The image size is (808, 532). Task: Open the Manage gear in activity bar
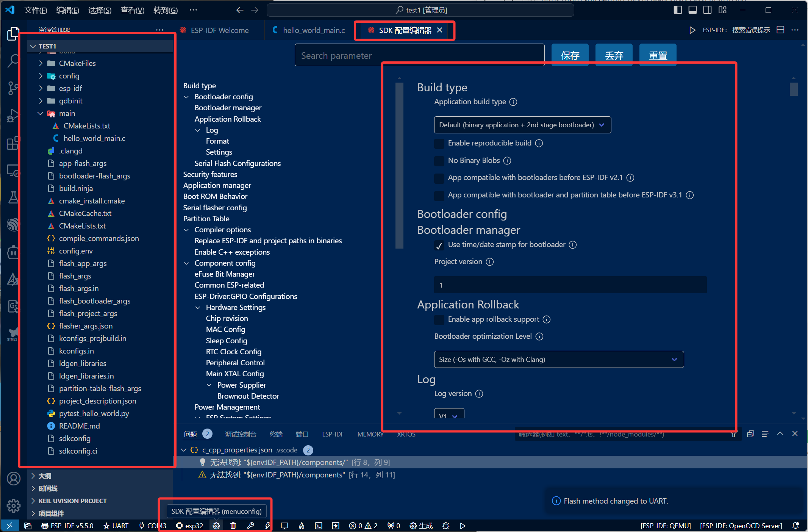coord(14,505)
